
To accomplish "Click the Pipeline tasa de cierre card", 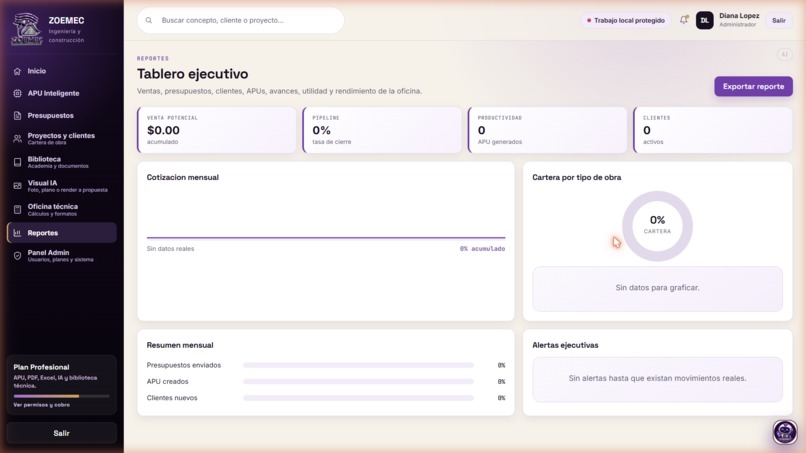I will (382, 130).
